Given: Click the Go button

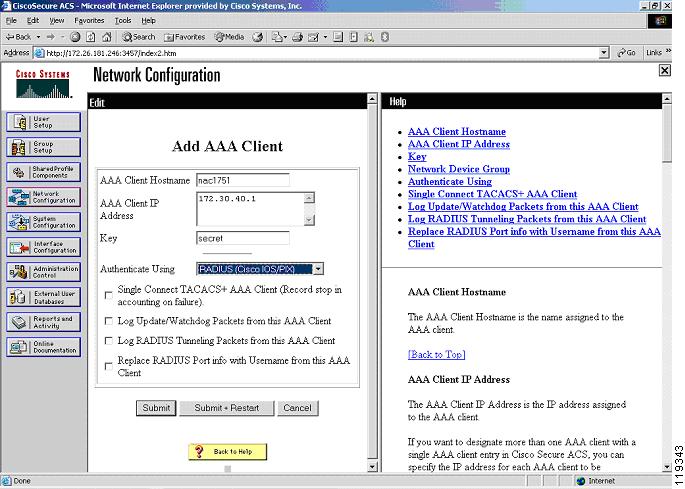Looking at the screenshot, I should tap(626, 53).
